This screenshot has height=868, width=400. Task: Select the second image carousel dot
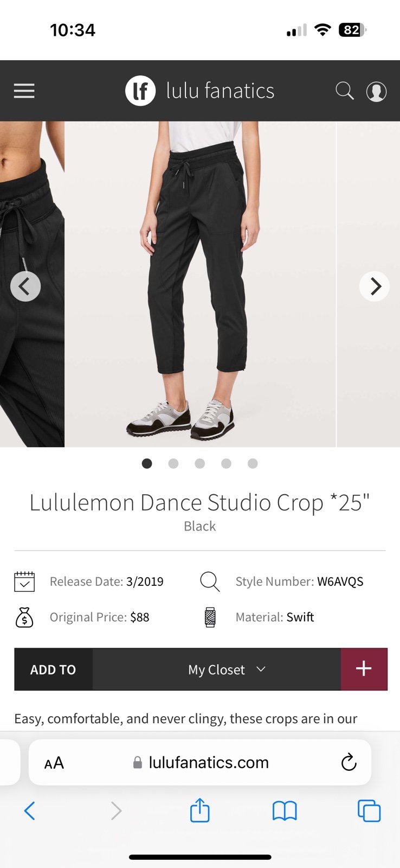point(173,463)
